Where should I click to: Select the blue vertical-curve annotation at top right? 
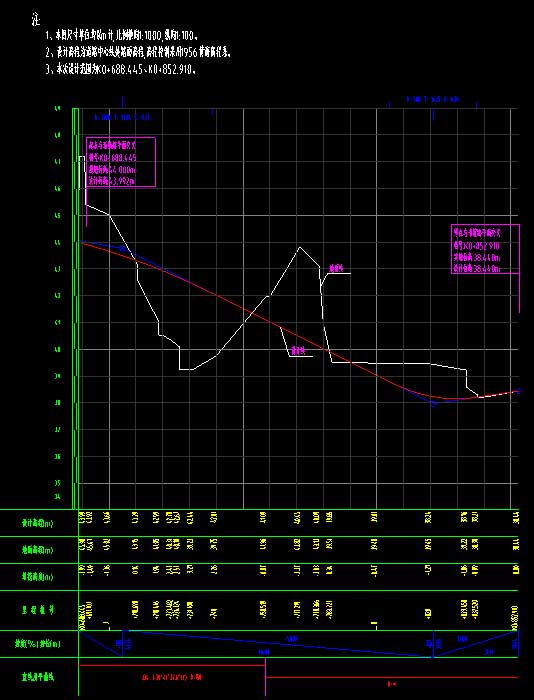432,99
